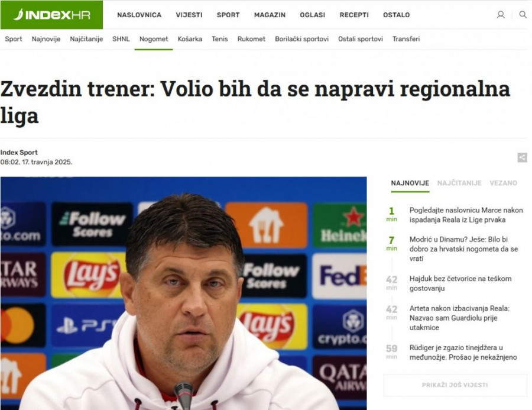Open the user account icon
532x410 pixels.
pyautogui.click(x=501, y=15)
